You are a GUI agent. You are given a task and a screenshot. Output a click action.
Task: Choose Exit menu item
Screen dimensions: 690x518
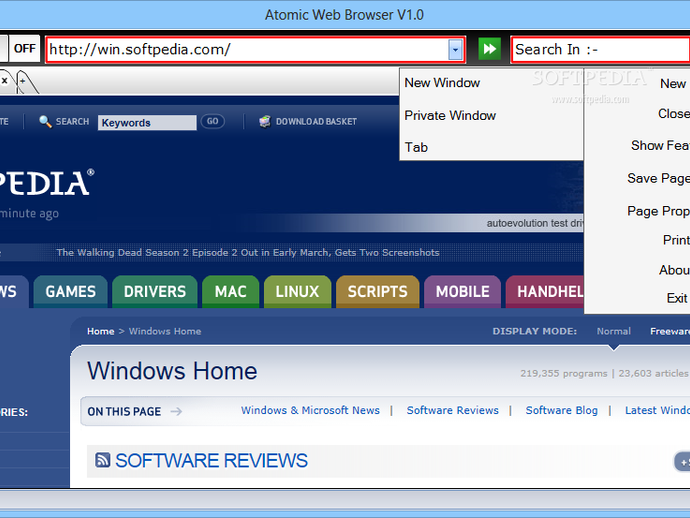[x=677, y=298]
